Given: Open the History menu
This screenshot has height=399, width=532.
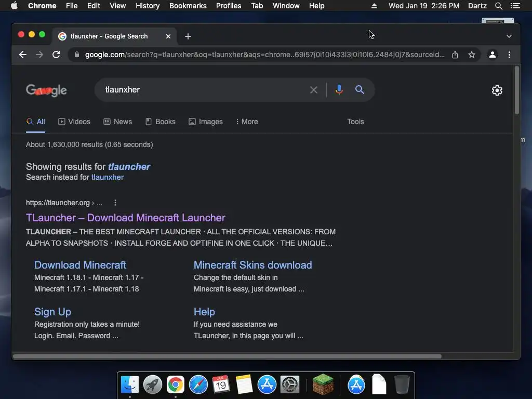Looking at the screenshot, I should (x=147, y=6).
